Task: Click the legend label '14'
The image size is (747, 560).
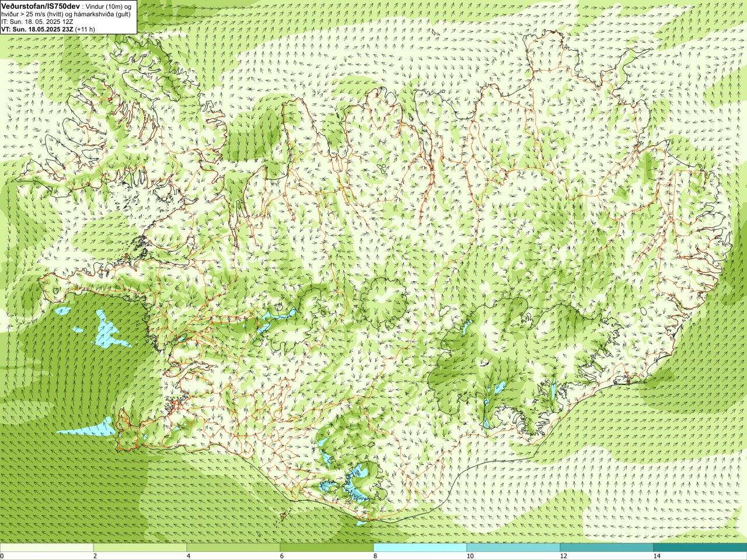Action: coord(657,556)
